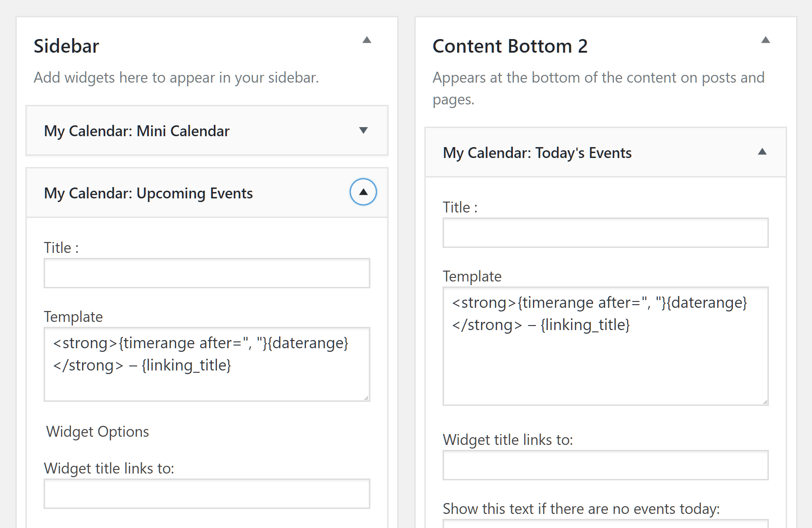Collapse the Today's Events widget arrow

click(x=762, y=152)
